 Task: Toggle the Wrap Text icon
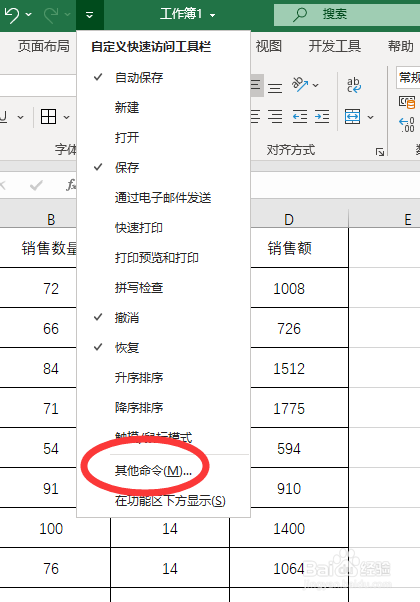354,85
